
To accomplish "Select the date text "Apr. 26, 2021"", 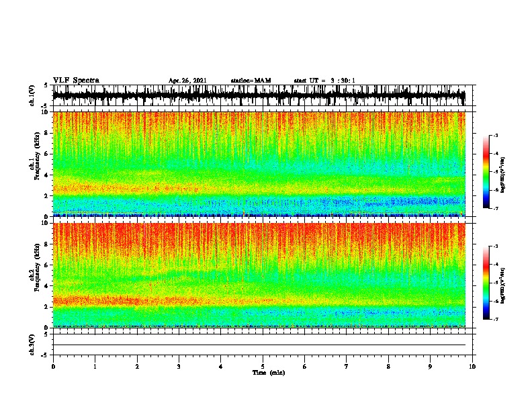I will coord(187,81).
